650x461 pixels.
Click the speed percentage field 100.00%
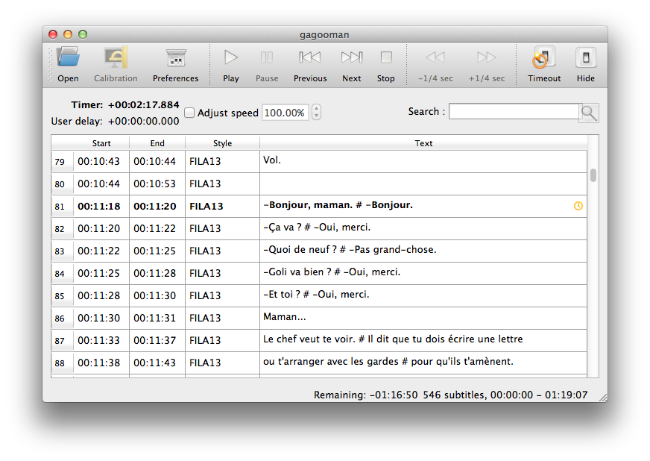285,113
